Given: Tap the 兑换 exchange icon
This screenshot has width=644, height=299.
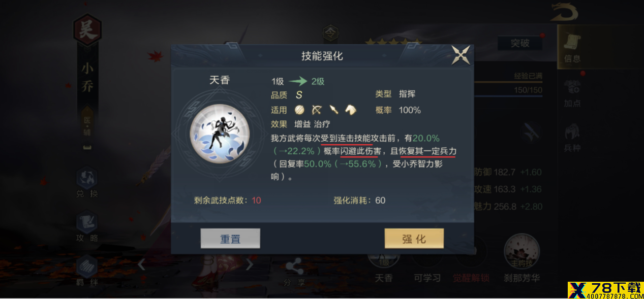Looking at the screenshot, I should pos(87,184).
